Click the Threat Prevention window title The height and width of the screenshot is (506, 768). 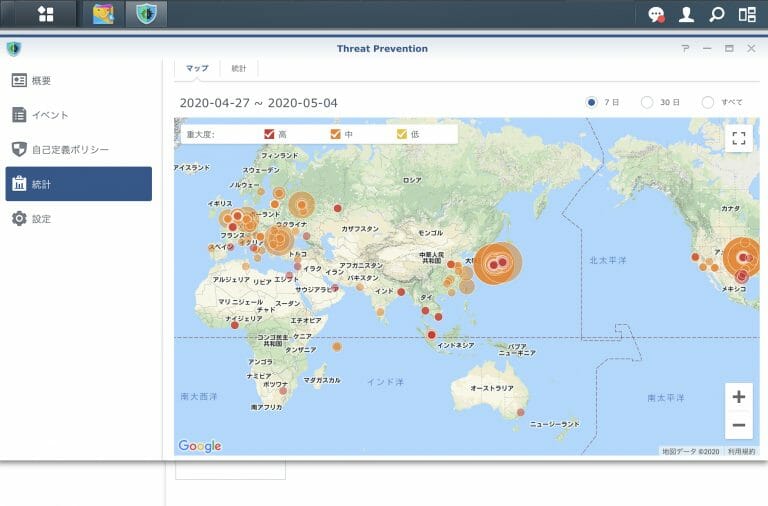(382, 48)
